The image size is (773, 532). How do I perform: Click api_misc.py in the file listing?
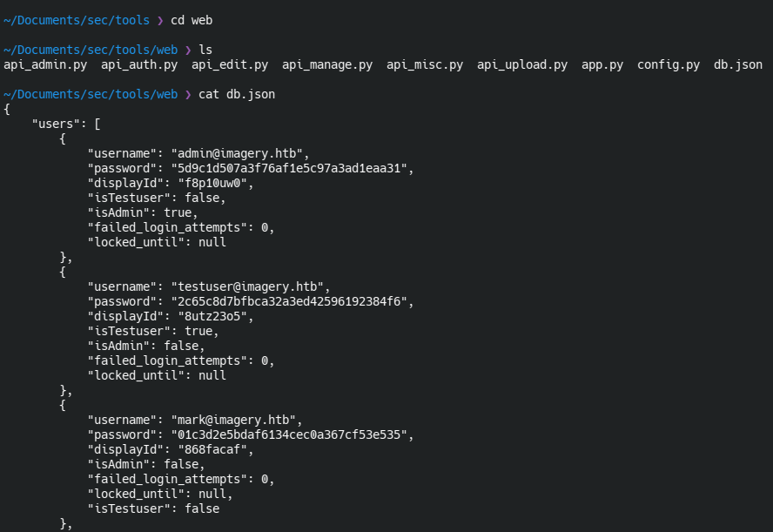tap(425, 64)
